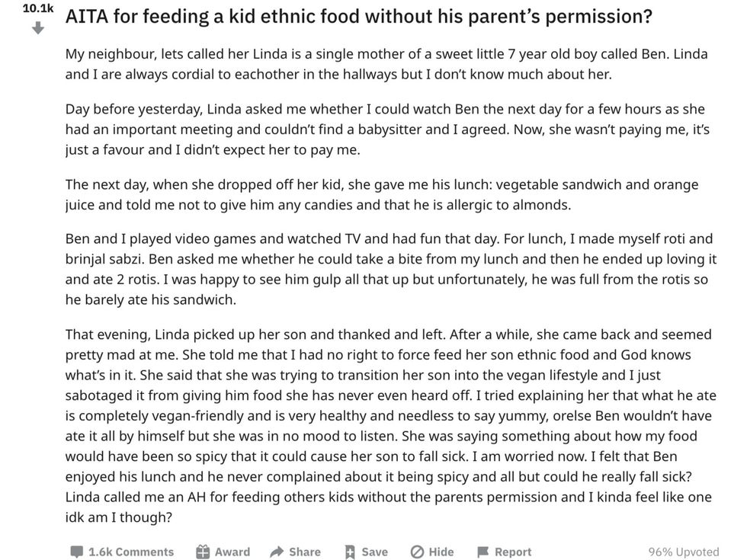Image resolution: width=747 pixels, height=560 pixels.
Task: Click the paragraph introducing neighbour Linda
Action: click(x=386, y=64)
